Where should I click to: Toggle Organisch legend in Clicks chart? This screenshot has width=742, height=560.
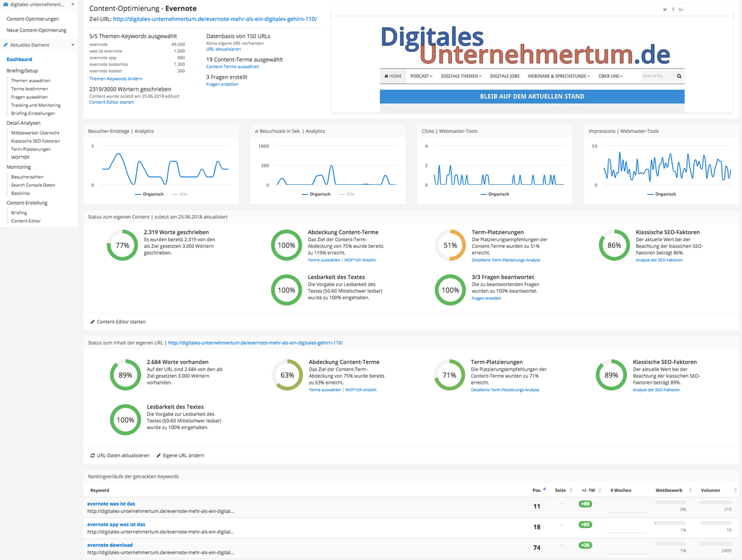[x=495, y=194]
